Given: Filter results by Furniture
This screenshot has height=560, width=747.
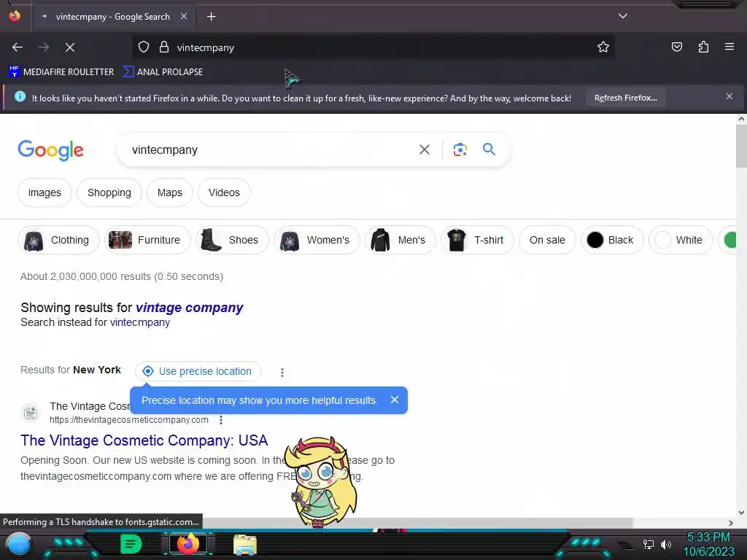Looking at the screenshot, I should [x=147, y=240].
